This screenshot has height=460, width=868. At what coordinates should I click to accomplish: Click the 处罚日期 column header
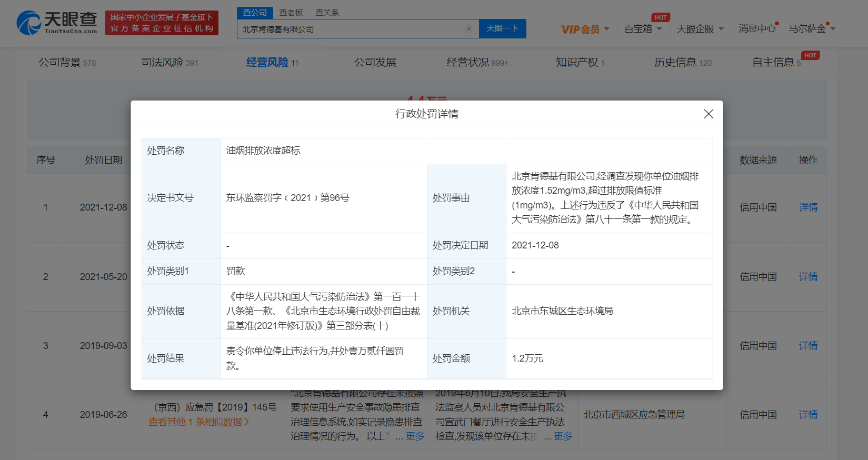103,160
